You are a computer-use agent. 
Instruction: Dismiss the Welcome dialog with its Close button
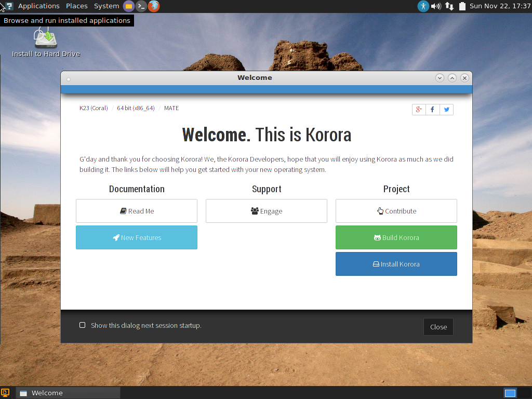438,327
